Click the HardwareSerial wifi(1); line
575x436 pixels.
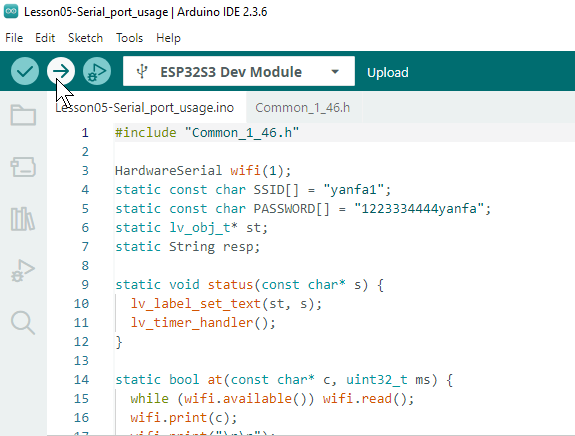(203, 171)
